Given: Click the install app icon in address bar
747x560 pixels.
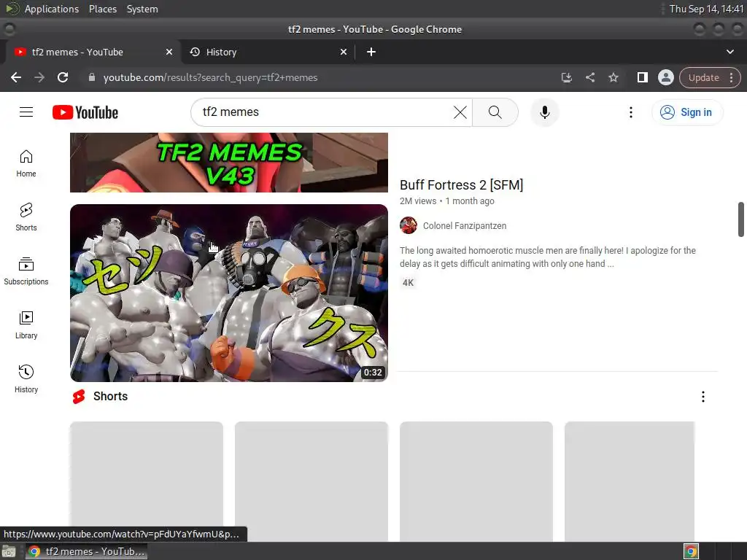Looking at the screenshot, I should [x=566, y=77].
